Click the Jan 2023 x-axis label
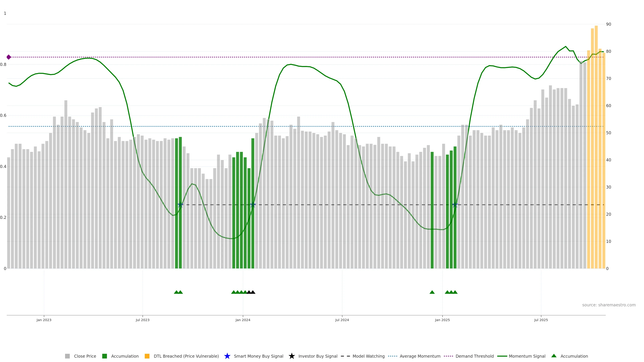 [44, 320]
